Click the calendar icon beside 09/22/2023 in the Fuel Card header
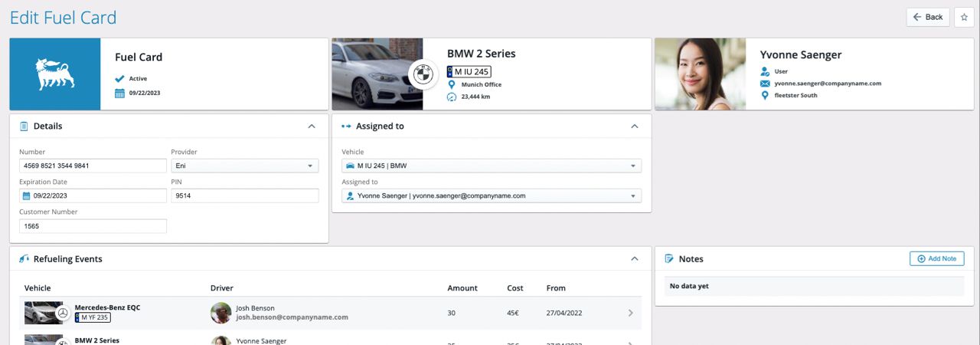The width and height of the screenshot is (980, 345). [x=119, y=93]
